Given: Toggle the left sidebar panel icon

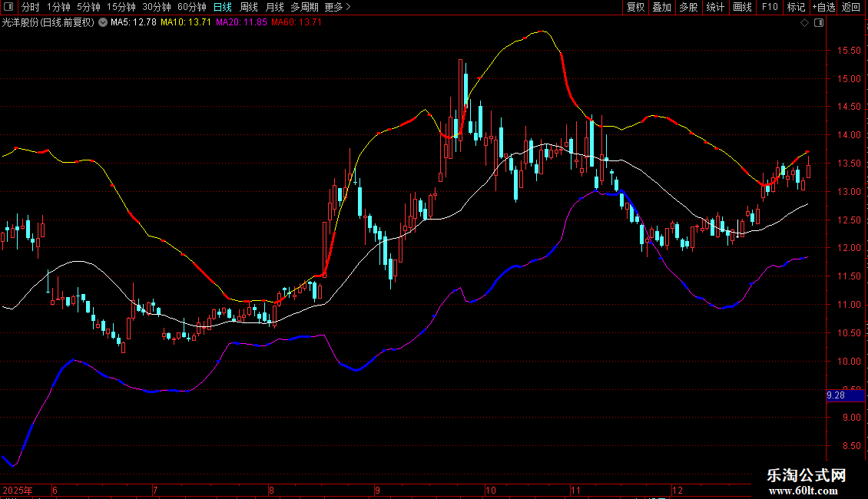Looking at the screenshot, I should [x=8, y=7].
